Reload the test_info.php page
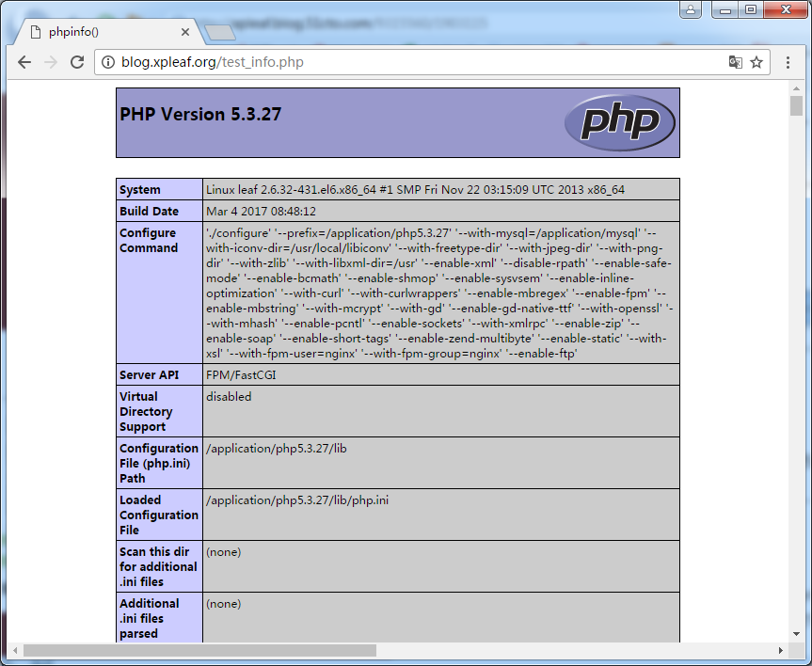Viewport: 812px width, 666px height. pyautogui.click(x=77, y=62)
